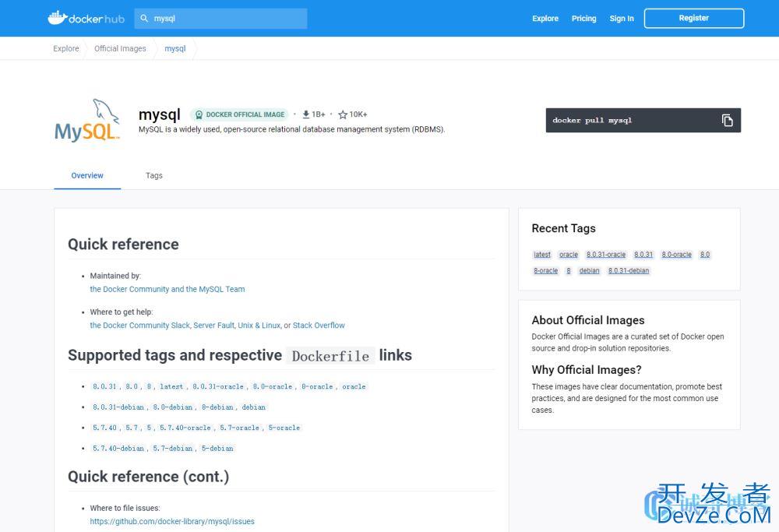This screenshot has width=779, height=532.
Task: Click the star 10K+ icon
Action: click(342, 115)
